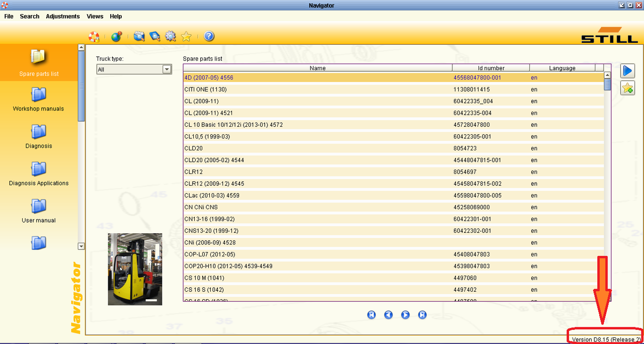Screen dimensions: 644x344
Task: Open the Truck type dropdown
Action: click(134, 69)
